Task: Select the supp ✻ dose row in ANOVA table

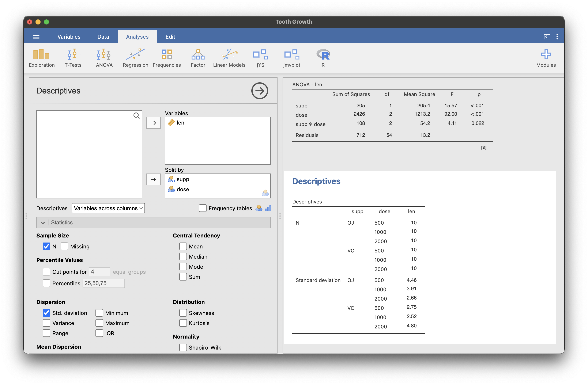Action: (392, 124)
